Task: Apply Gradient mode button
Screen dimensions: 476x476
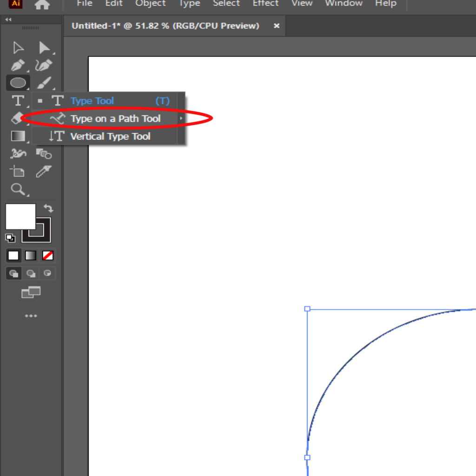Action: point(31,256)
